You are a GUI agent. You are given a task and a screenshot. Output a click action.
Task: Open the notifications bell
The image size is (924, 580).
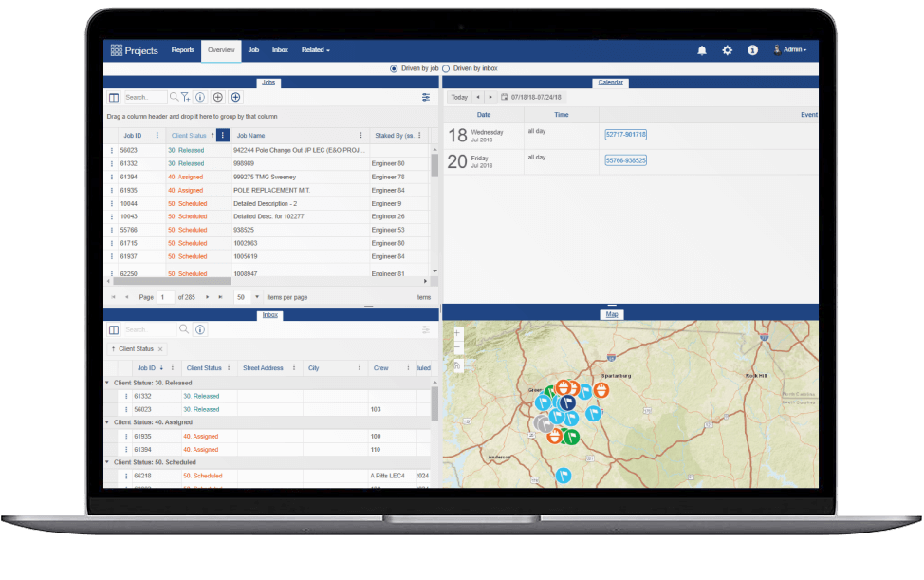(x=702, y=50)
